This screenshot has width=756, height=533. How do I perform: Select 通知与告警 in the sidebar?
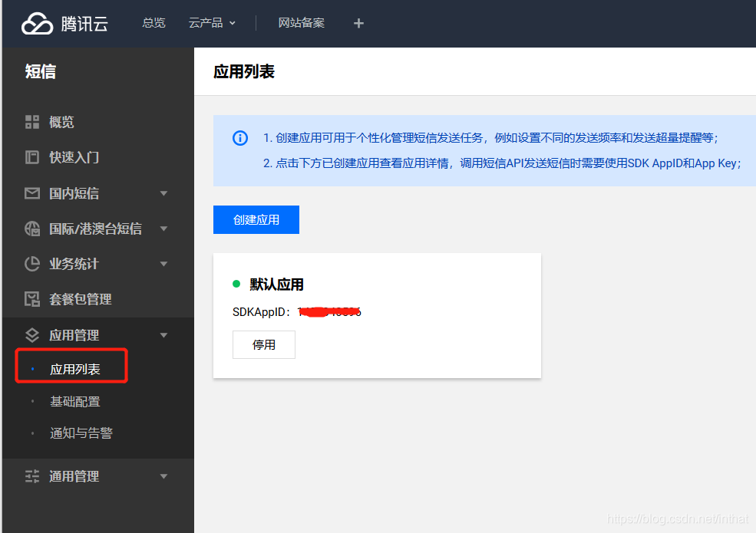coord(80,433)
